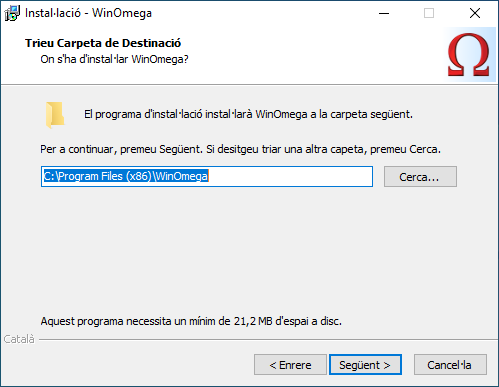The width and height of the screenshot is (499, 387).
Task: Go back with the Enrere button
Action: click(x=290, y=365)
